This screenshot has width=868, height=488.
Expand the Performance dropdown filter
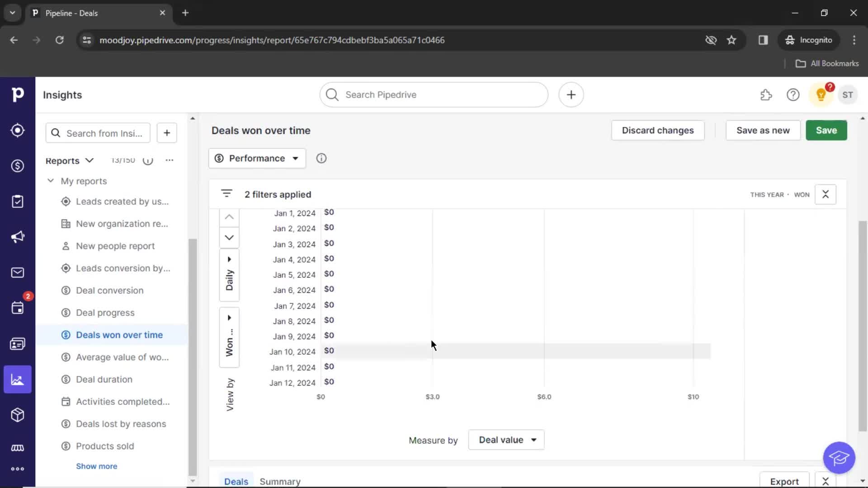[256, 158]
